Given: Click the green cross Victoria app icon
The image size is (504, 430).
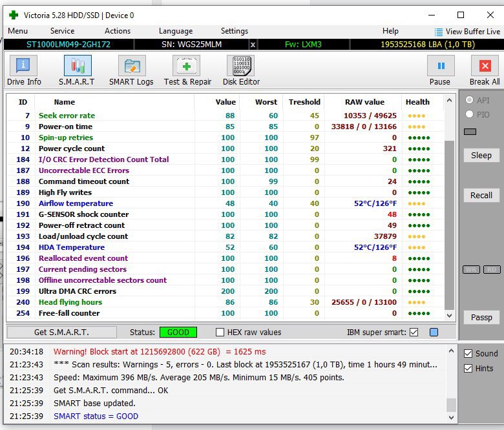Looking at the screenshot, I should click(x=14, y=15).
